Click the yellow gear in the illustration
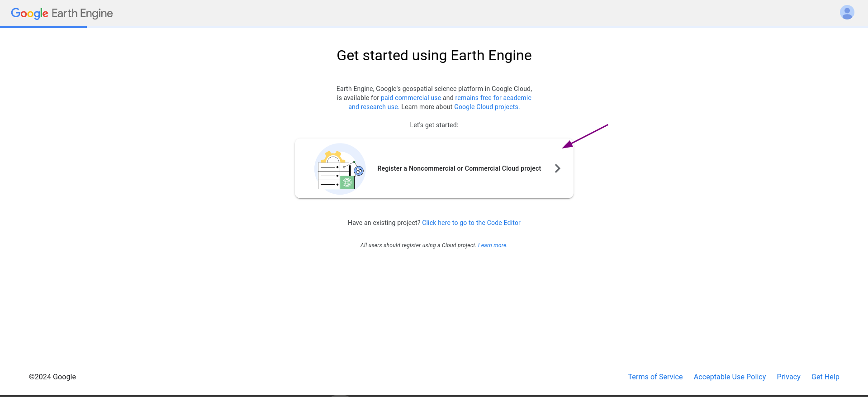Screen dimensions: 868x397 coord(333,157)
